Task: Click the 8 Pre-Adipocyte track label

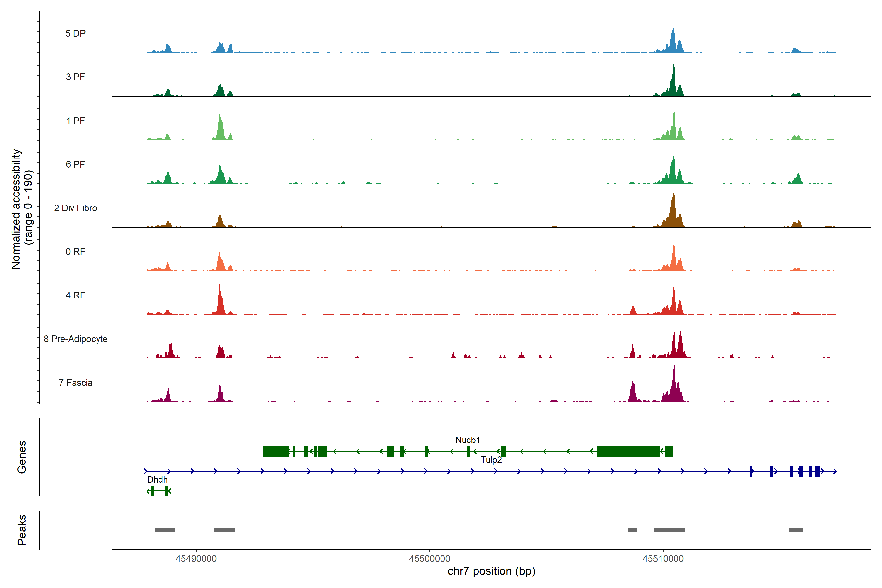Action: tap(75, 339)
